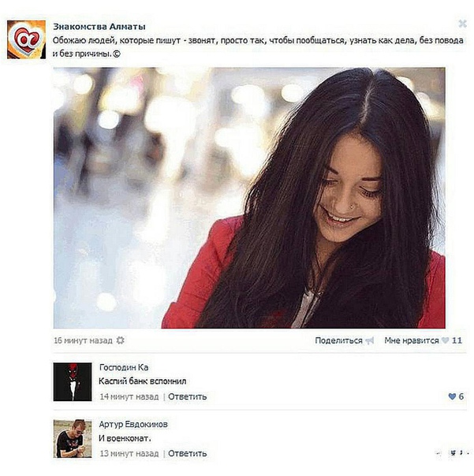Image resolution: width=474 pixels, height=476 pixels.
Task: Dismiss the post with the X icon
Action: point(462,24)
